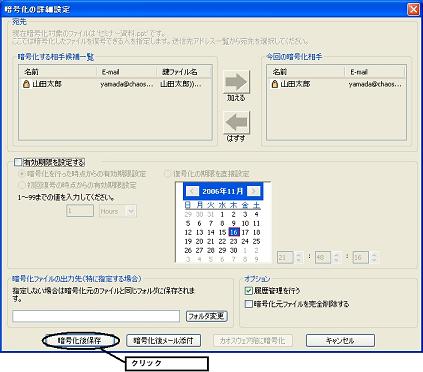Click lock icon beside 山田太郎 in 今回の暗号化相手 list
The height and width of the screenshot is (372, 423).
[x=274, y=84]
